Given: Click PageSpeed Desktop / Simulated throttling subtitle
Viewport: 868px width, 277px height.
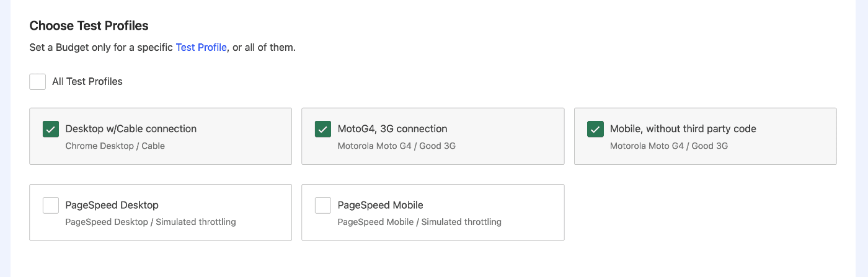Looking at the screenshot, I should click(150, 222).
